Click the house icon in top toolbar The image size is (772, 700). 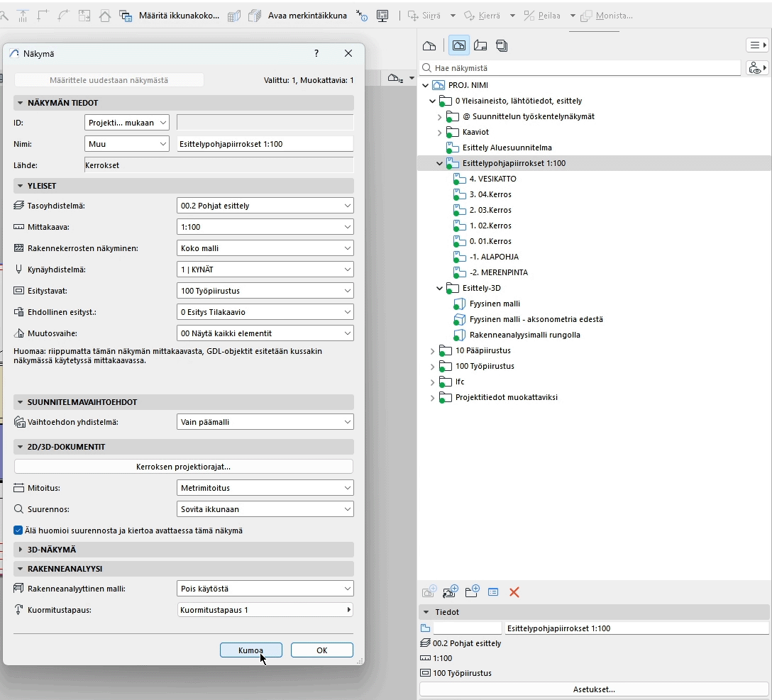click(105, 16)
